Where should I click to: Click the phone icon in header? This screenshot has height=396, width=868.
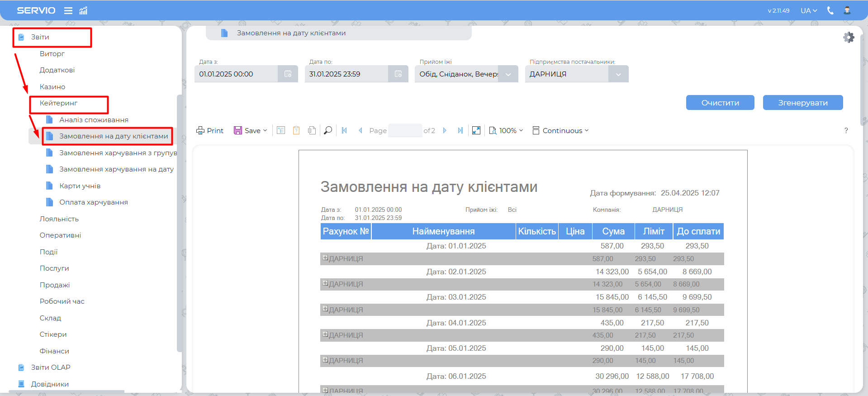coord(830,10)
